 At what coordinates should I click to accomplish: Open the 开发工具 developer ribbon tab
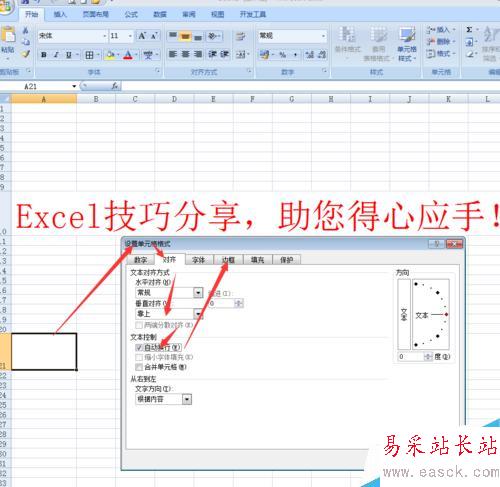tap(253, 14)
